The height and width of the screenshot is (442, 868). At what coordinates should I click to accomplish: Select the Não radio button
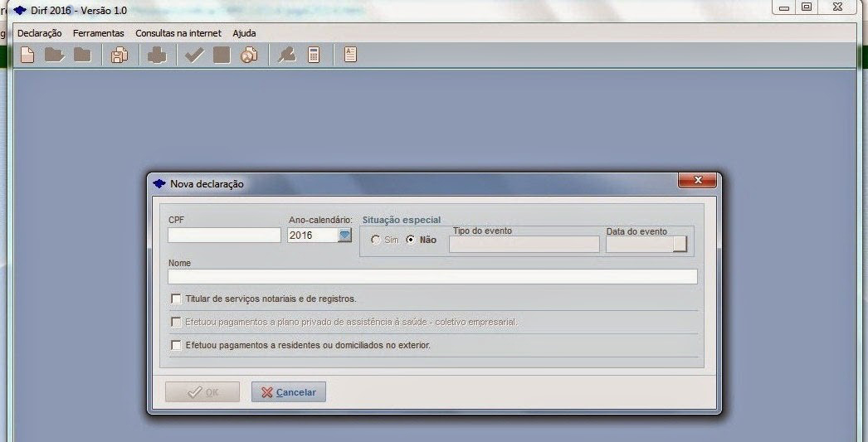click(x=410, y=240)
